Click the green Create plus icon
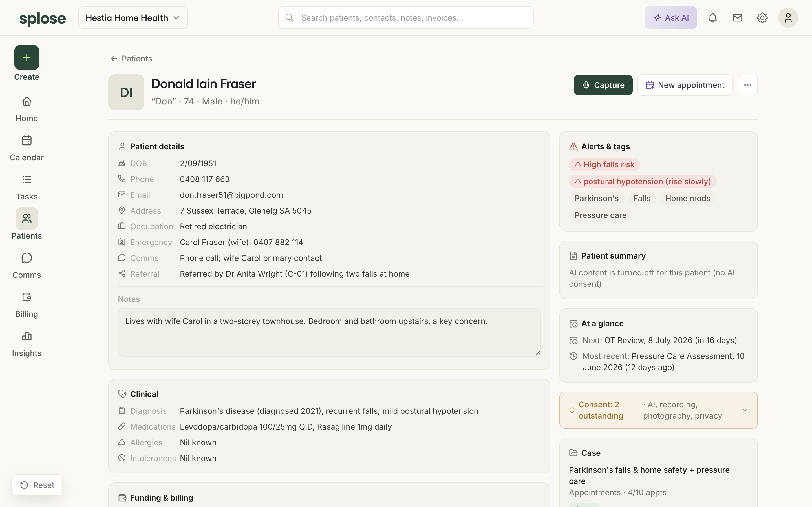812x507 pixels. pos(27,57)
